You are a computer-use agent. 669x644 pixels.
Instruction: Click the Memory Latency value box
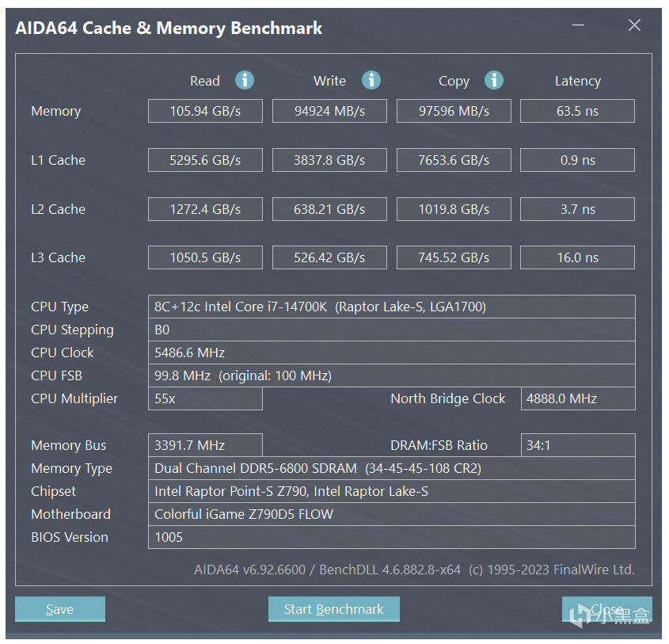[577, 111]
